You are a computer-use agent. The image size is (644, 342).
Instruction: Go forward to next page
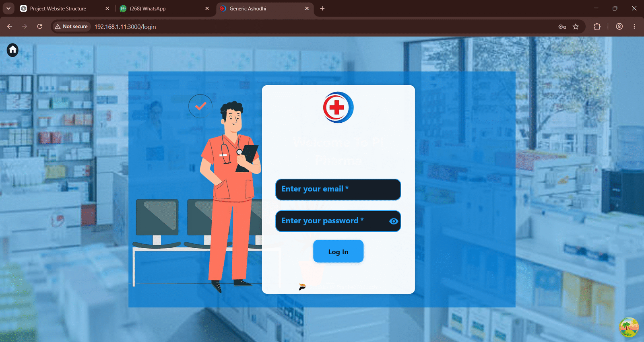coord(25,27)
